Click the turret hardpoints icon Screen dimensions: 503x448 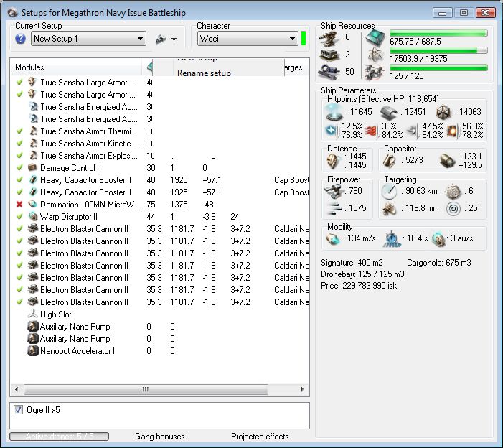tap(329, 38)
